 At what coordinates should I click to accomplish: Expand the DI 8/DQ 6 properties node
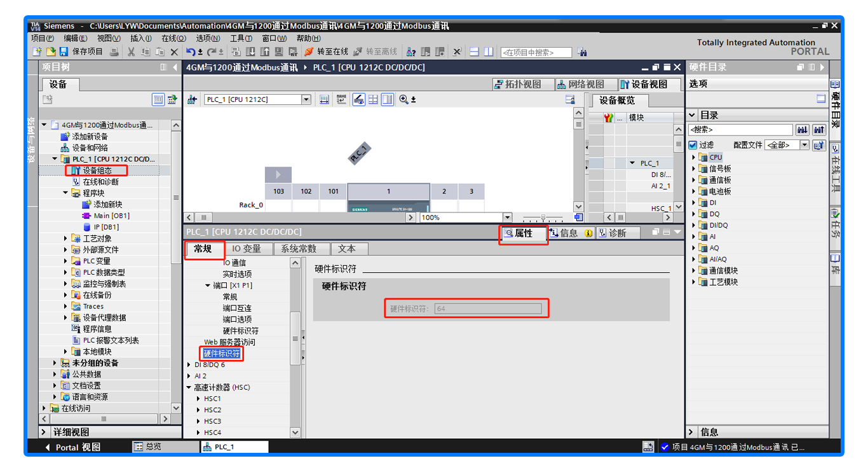click(x=189, y=365)
